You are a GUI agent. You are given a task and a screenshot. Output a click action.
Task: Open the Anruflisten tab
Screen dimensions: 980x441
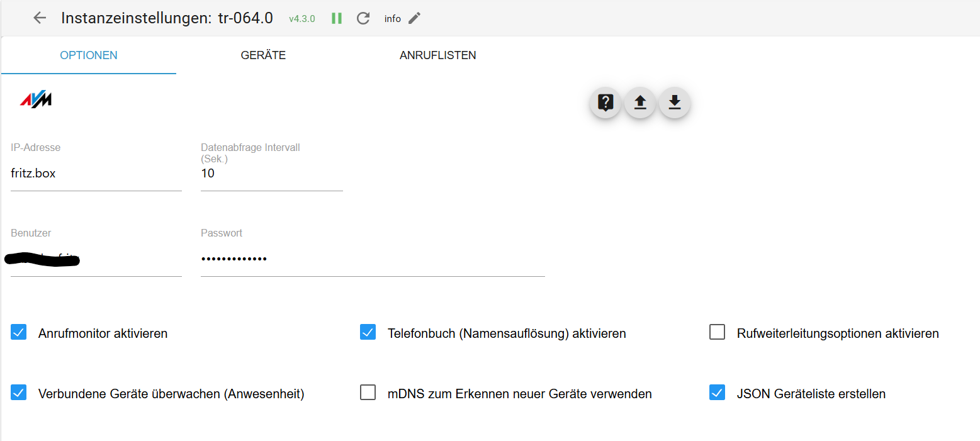click(x=437, y=55)
